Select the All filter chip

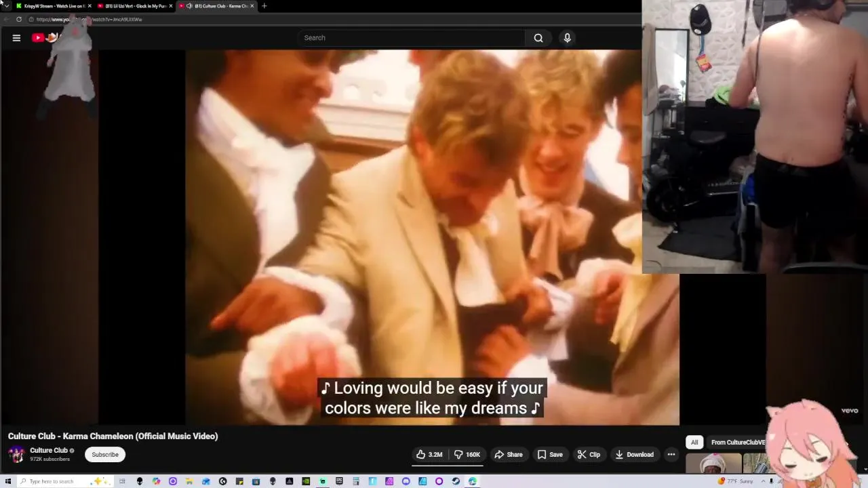694,443
